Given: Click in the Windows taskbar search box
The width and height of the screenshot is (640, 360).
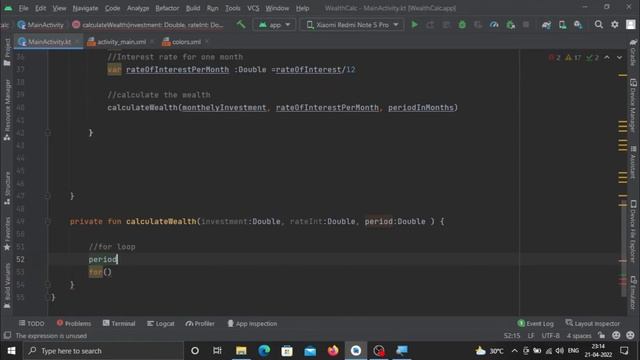Looking at the screenshot, I should click(x=104, y=351).
